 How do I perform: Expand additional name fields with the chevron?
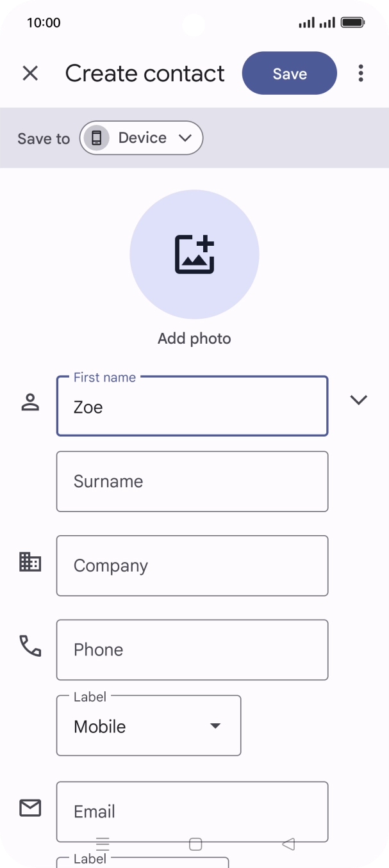[359, 399]
